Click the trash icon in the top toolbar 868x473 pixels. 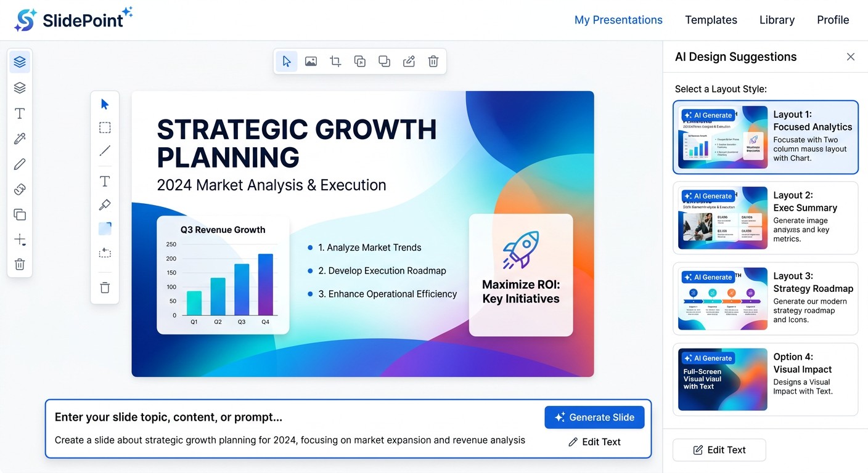(x=433, y=61)
